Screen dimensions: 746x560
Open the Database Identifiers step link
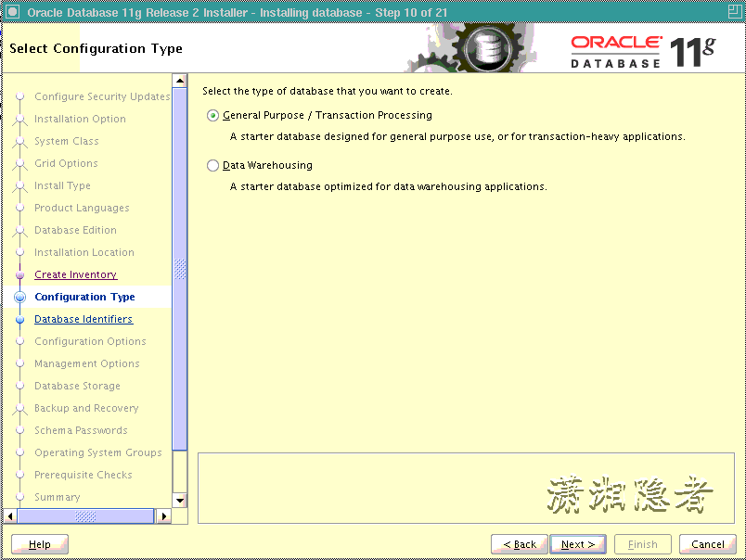point(84,319)
